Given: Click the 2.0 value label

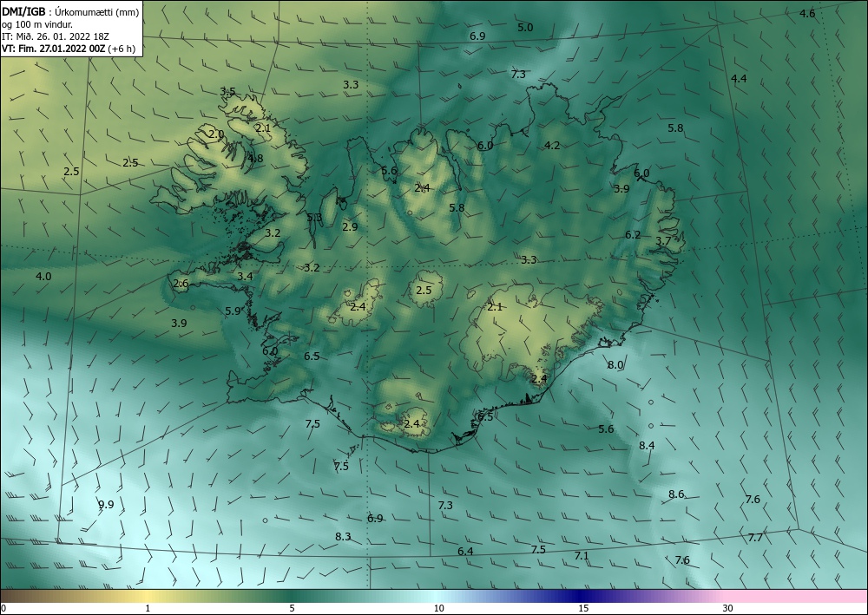Looking at the screenshot, I should (216, 134).
